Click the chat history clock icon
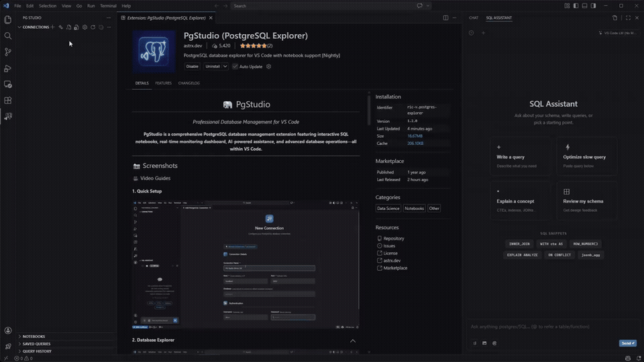This screenshot has width=644, height=362. click(x=471, y=33)
